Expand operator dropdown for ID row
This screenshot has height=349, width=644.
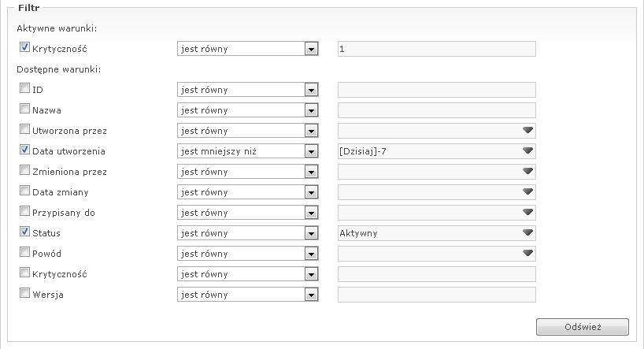pos(312,90)
